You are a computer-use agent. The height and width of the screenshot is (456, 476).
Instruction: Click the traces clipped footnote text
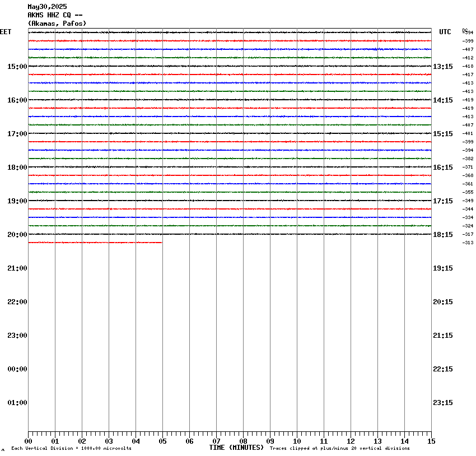pyautogui.click(x=339, y=448)
